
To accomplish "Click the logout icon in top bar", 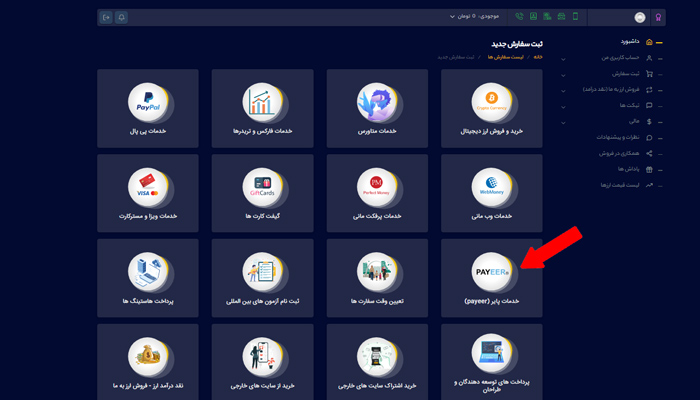I will pyautogui.click(x=106, y=17).
